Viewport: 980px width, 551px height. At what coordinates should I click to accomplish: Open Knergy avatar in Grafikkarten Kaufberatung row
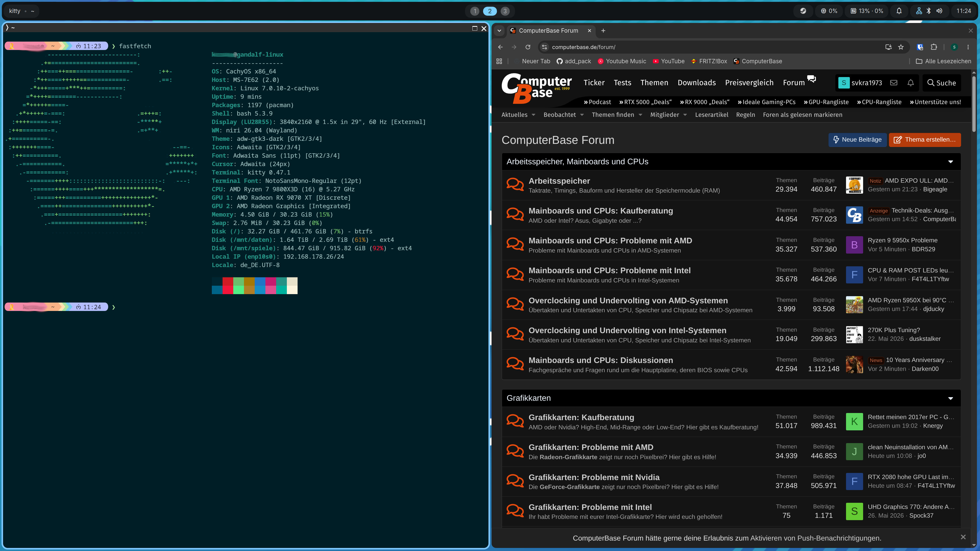tap(854, 421)
